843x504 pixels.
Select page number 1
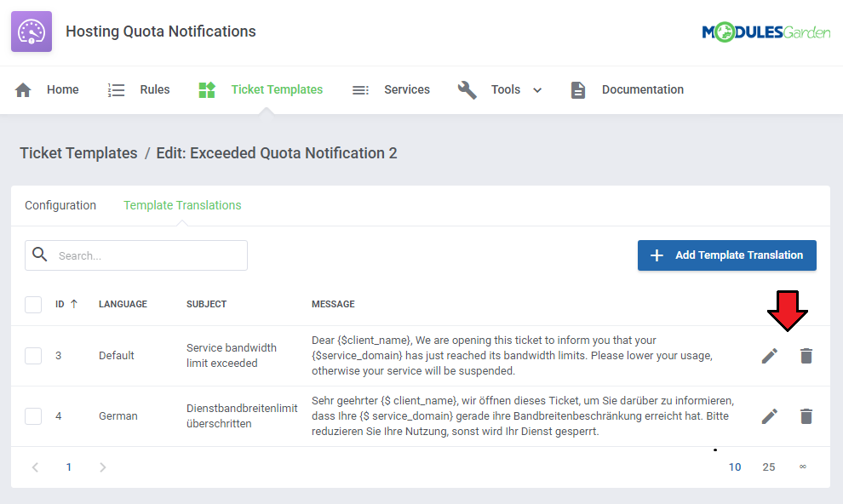(x=69, y=467)
